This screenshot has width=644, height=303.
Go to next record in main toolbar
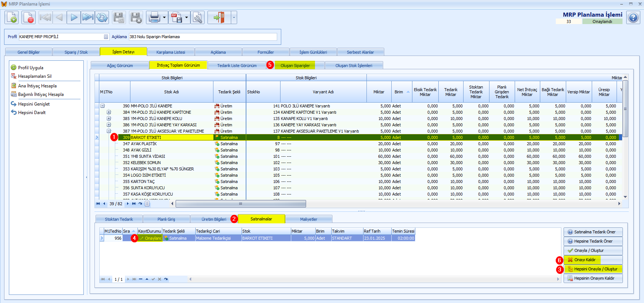pos(74,17)
